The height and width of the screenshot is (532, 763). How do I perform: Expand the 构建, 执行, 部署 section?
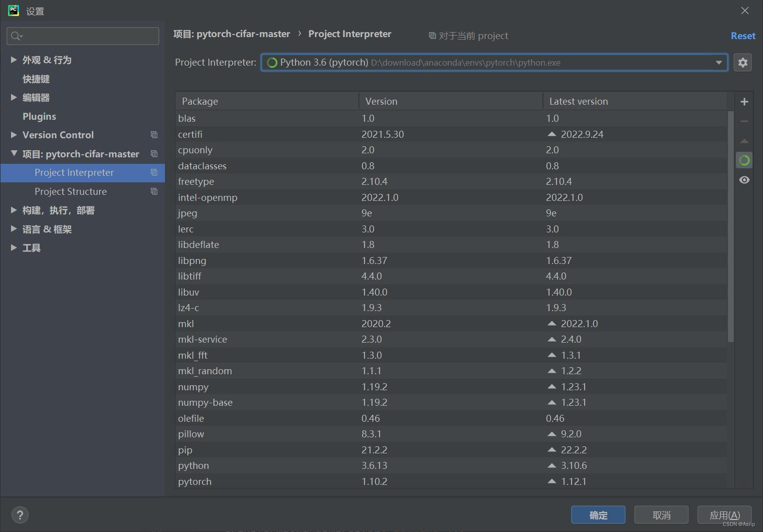pos(14,210)
